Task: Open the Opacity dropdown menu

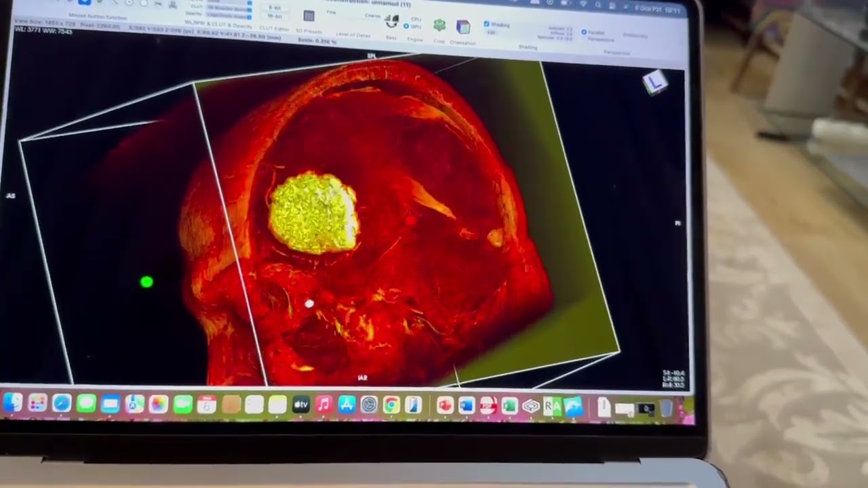Action: click(x=229, y=16)
